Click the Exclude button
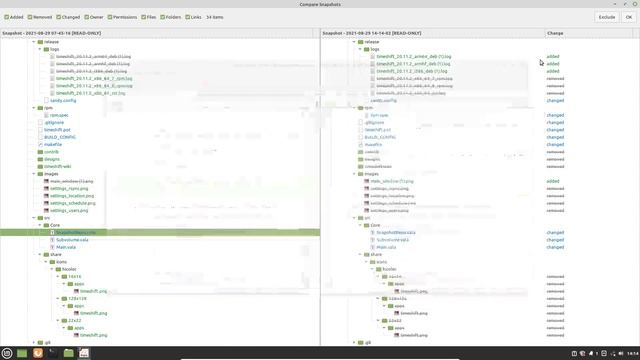Screen dimensions: 640x360 pyautogui.click(x=607, y=17)
